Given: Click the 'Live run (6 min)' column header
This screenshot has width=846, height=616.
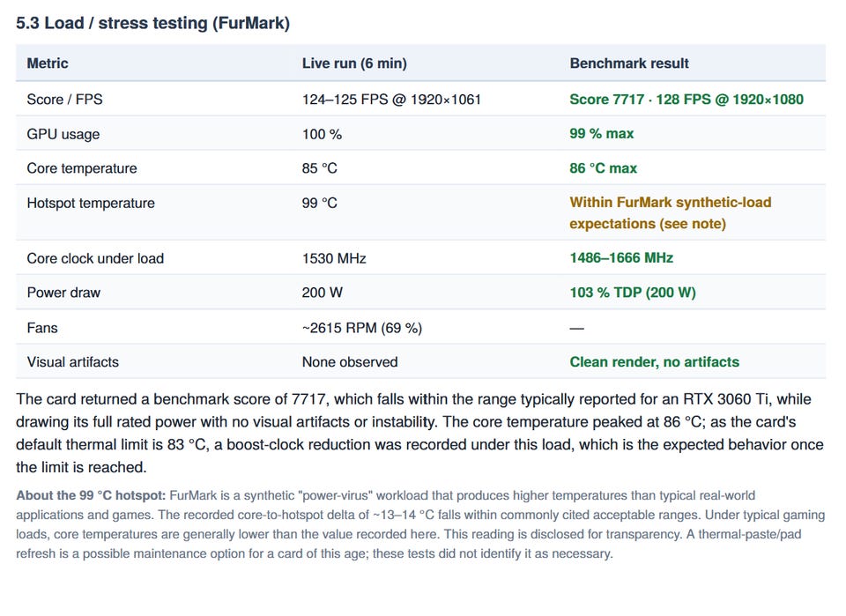Looking at the screenshot, I should click(354, 63).
